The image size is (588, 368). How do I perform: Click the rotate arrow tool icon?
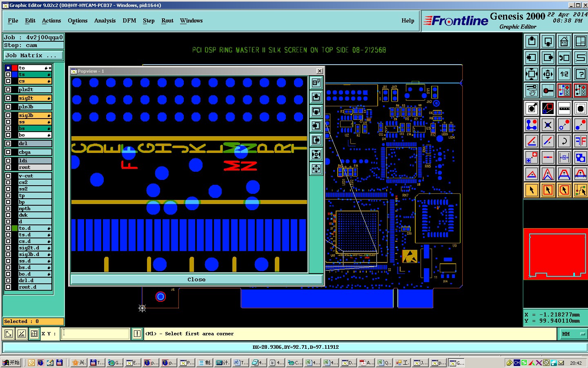coord(564,141)
